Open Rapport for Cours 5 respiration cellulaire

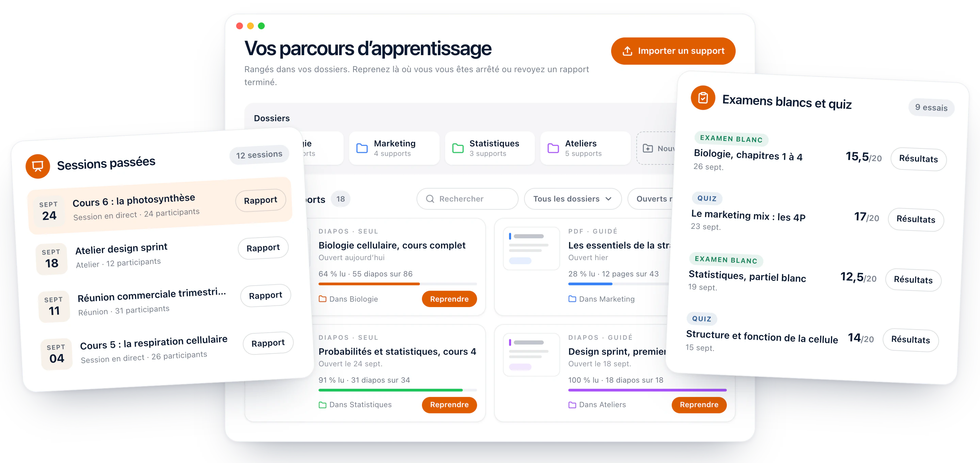click(x=268, y=343)
